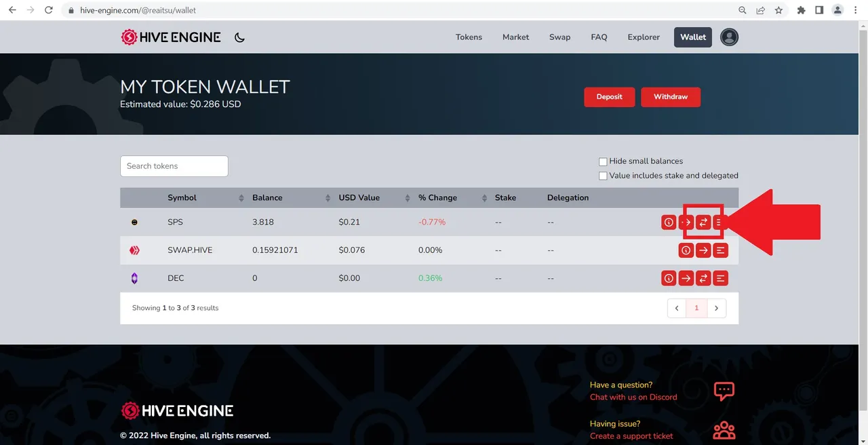Open trade market for SPS token
The width and height of the screenshot is (868, 445).
coord(703,222)
